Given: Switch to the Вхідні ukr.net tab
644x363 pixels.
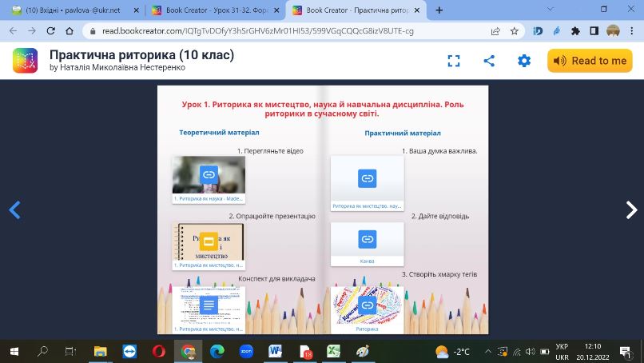Looking at the screenshot, I should point(73,10).
